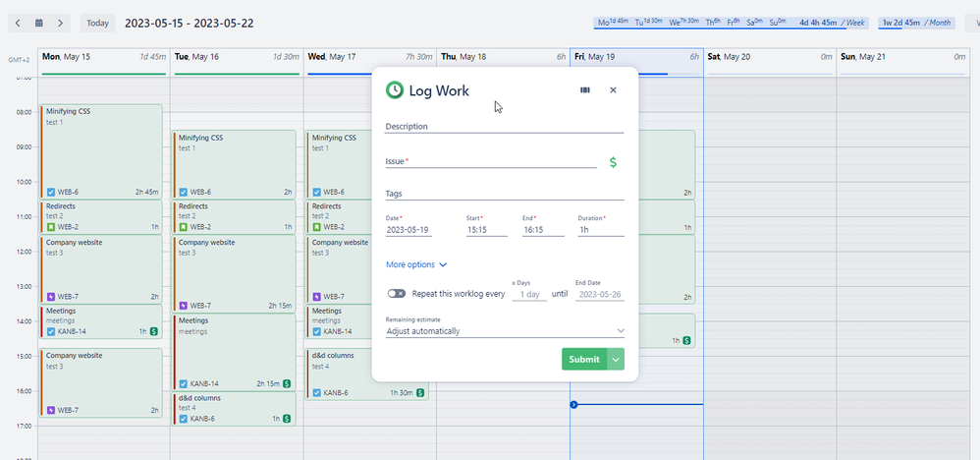Focus the Issue field
This screenshot has width=980, height=460.
(x=491, y=161)
